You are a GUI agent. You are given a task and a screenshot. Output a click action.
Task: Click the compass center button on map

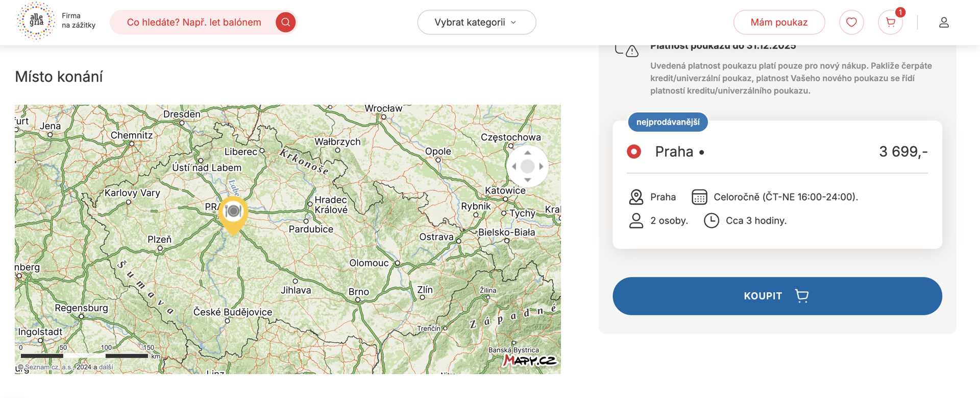pyautogui.click(x=528, y=166)
